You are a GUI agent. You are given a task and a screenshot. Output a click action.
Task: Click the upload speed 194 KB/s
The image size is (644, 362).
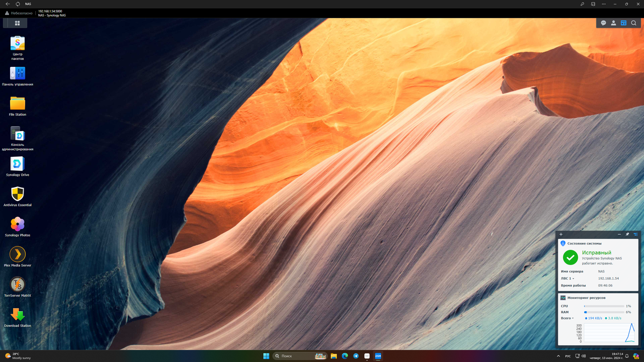[594, 318]
